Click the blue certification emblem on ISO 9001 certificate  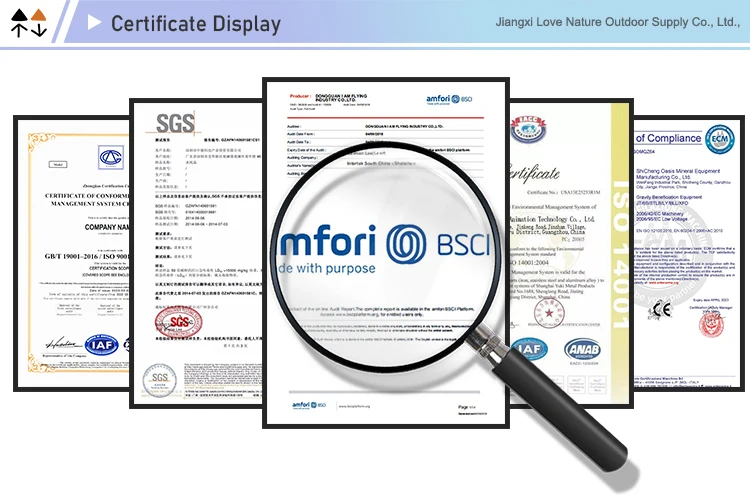coord(110,157)
